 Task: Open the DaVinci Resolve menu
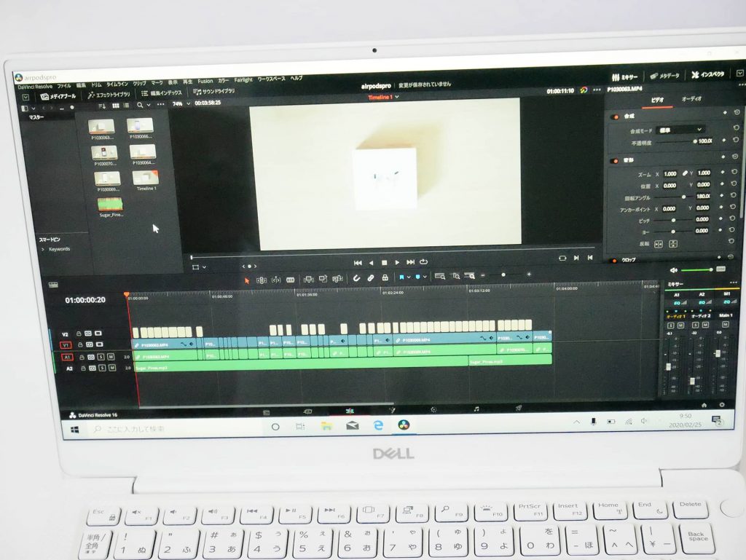point(35,87)
